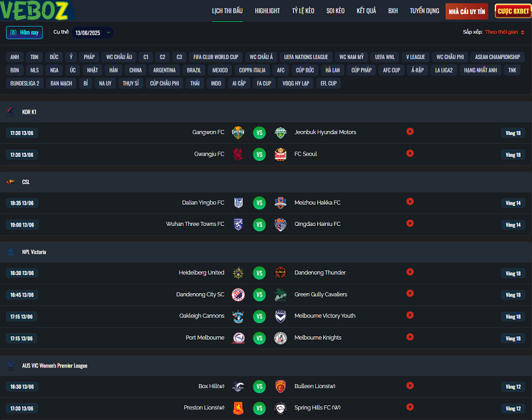Filter matches by WC CHÂU ÂU
The width and height of the screenshot is (532, 420).
tap(119, 57)
